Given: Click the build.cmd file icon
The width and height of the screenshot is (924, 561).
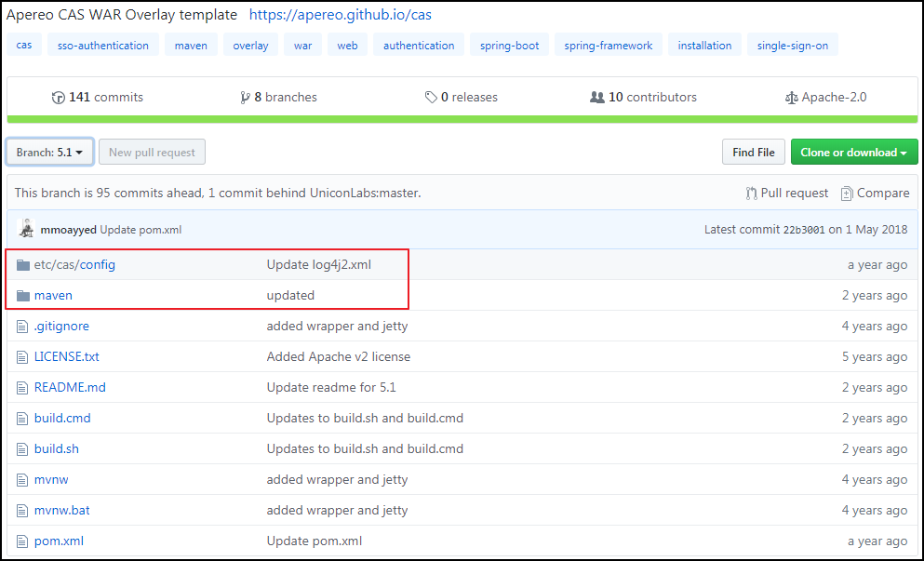Looking at the screenshot, I should click(x=22, y=419).
